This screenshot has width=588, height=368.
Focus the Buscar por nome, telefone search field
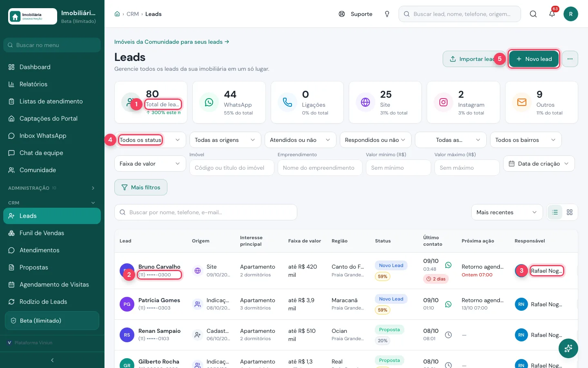[206, 212]
